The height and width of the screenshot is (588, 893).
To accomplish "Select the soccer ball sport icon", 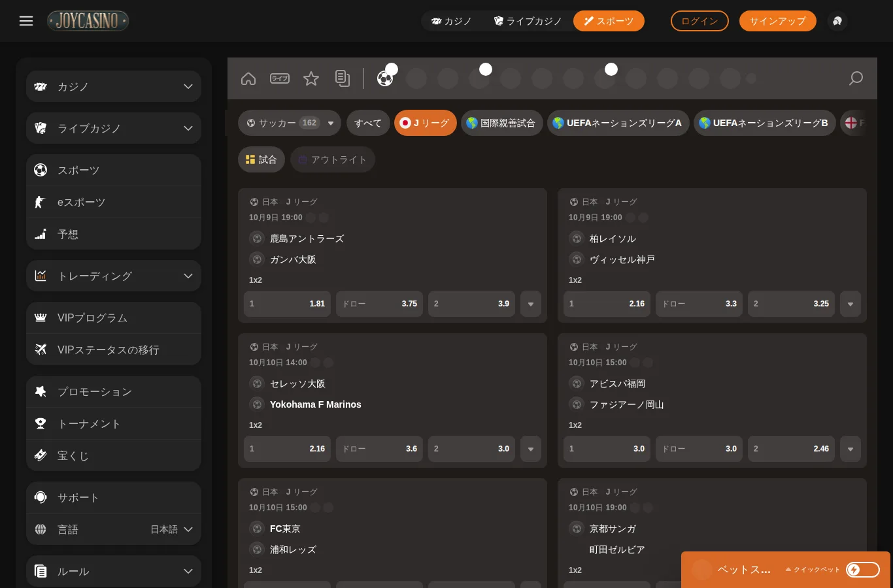I will click(x=385, y=78).
